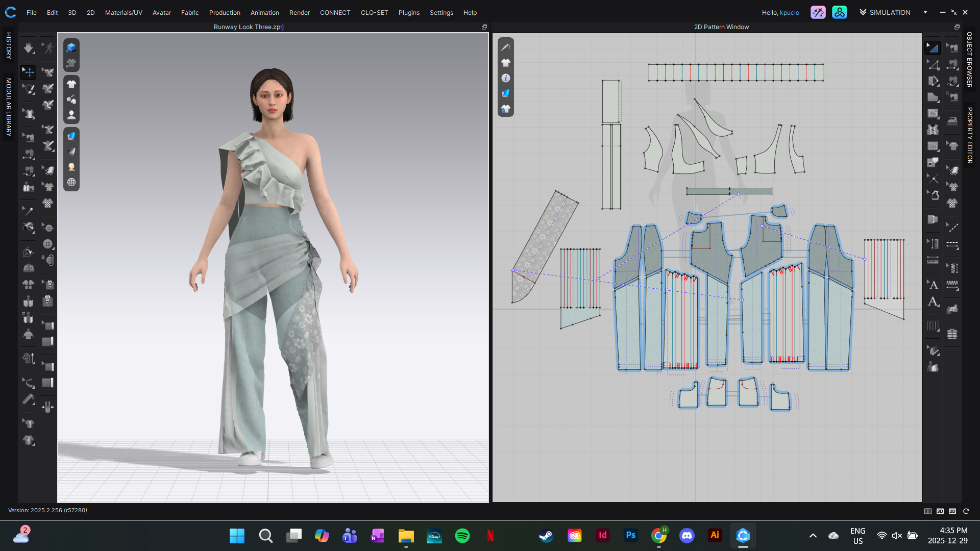Toggle sewing display icon in 2D window
The height and width of the screenshot is (551, 980).
click(505, 47)
